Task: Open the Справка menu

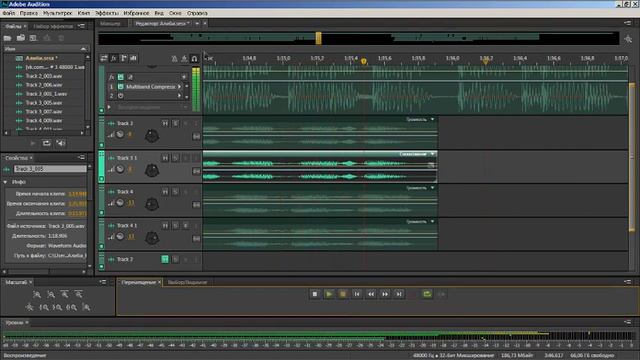Action: pos(197,13)
